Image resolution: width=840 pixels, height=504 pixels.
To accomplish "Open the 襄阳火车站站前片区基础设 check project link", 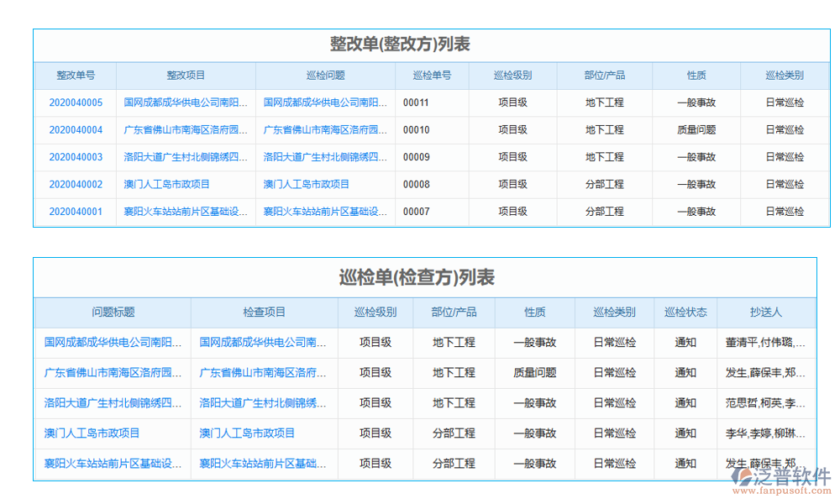I will (261, 464).
